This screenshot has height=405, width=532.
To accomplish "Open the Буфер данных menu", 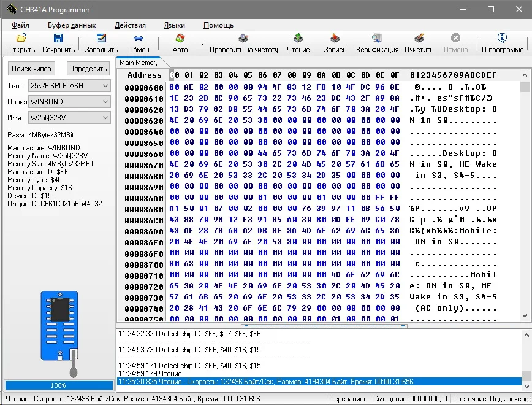I will click(72, 25).
